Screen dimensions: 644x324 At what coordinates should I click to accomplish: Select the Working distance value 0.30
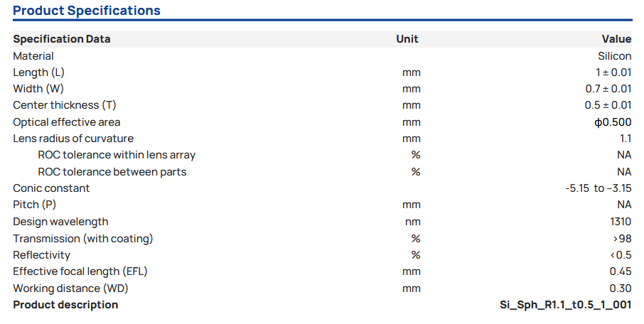pyautogui.click(x=621, y=288)
